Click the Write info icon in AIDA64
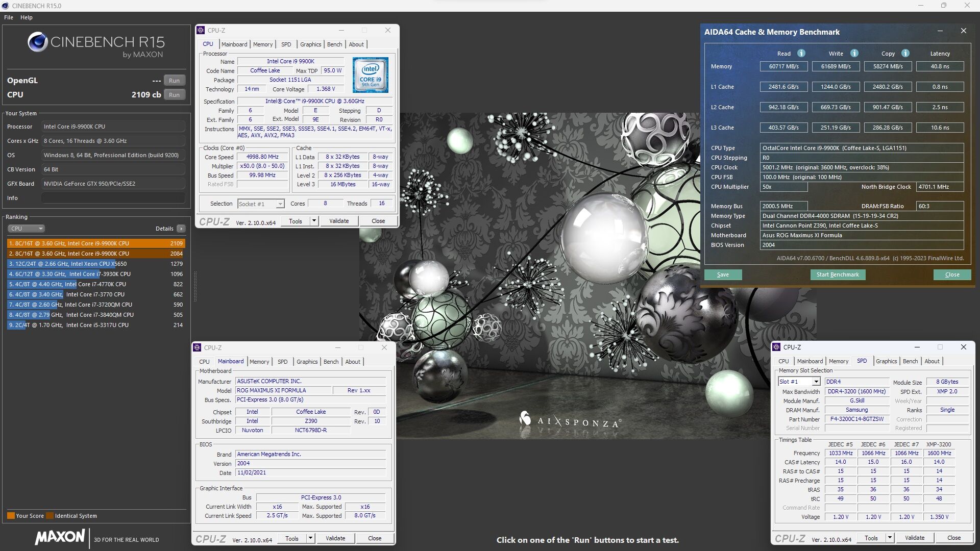The width and height of the screenshot is (980, 551). click(x=854, y=53)
